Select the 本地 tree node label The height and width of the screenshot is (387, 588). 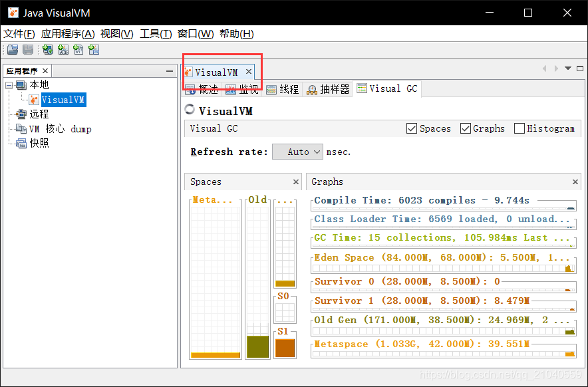pyautogui.click(x=39, y=85)
